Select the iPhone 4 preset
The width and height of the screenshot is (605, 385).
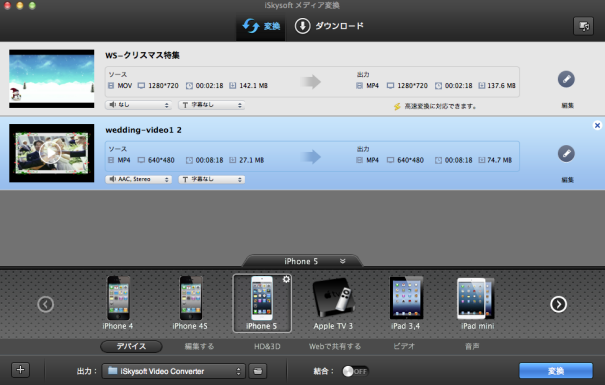click(118, 303)
